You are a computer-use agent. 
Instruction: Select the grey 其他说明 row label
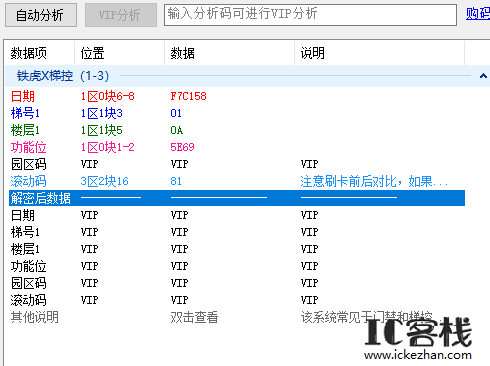coord(35,317)
